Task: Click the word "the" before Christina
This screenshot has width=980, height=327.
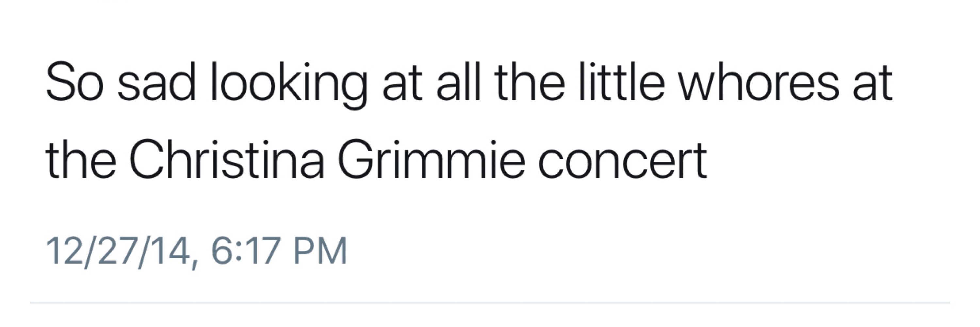Action: pos(81,159)
